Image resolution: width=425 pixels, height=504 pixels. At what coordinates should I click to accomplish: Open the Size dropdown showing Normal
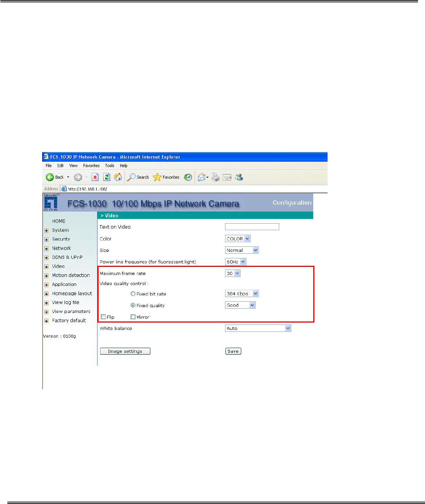click(242, 250)
